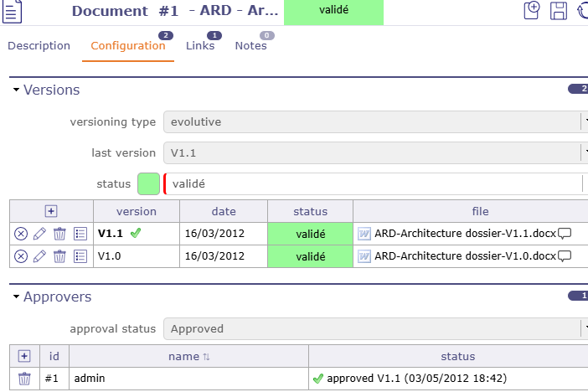Switch to the Links tab

[x=200, y=46]
